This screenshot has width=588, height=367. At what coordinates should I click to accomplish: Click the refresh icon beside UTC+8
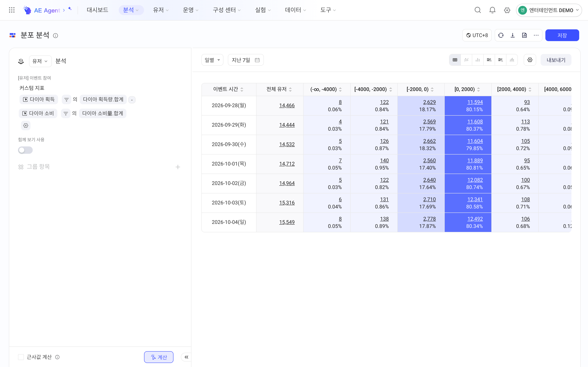pyautogui.click(x=501, y=35)
